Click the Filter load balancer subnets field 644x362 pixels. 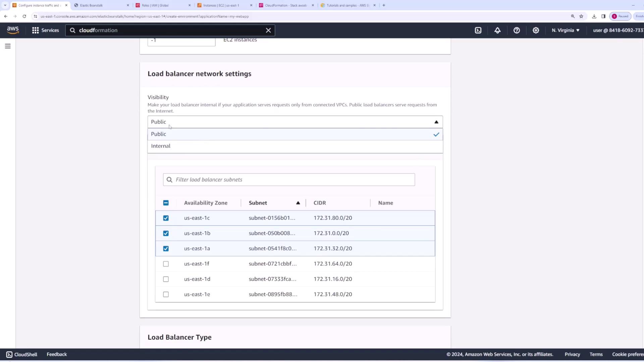(288, 180)
